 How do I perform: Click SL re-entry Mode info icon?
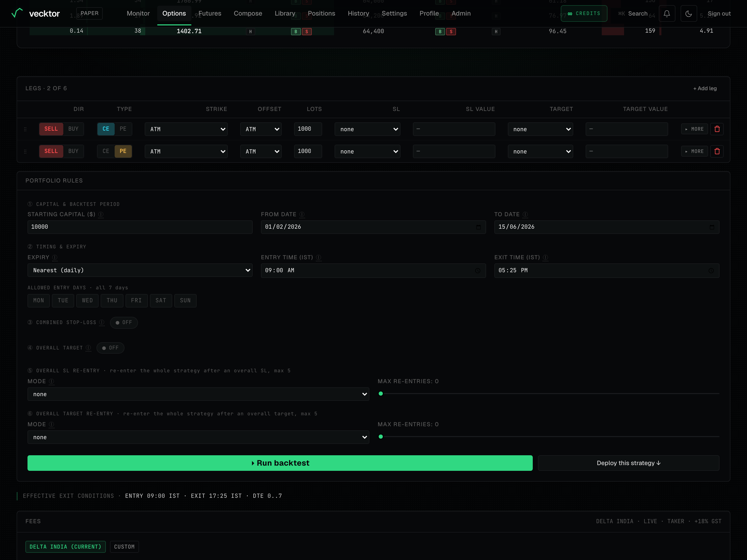[51, 381]
